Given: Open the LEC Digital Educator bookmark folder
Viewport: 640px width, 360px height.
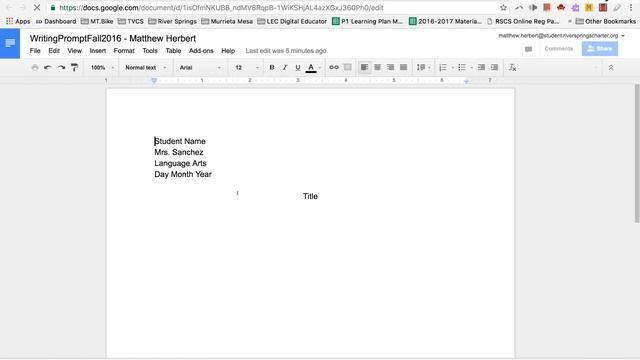Looking at the screenshot, I should (x=292, y=21).
